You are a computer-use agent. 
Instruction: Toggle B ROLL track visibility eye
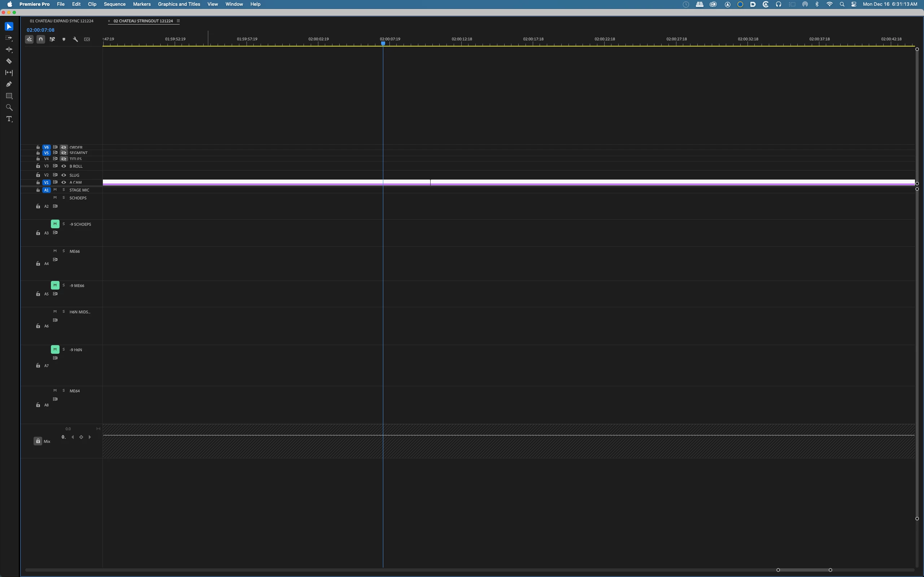64,166
